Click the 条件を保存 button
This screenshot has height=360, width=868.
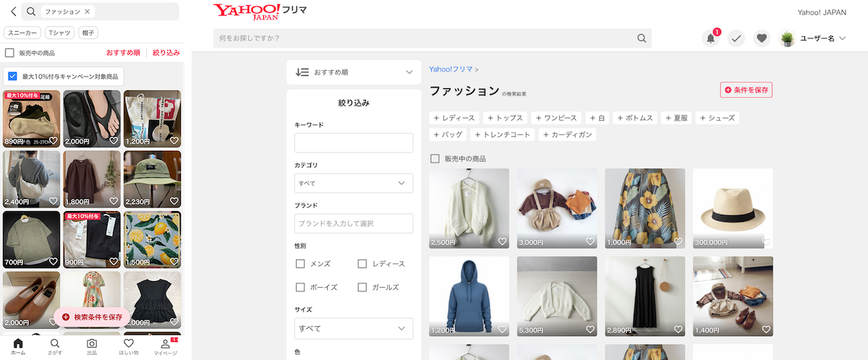point(746,90)
